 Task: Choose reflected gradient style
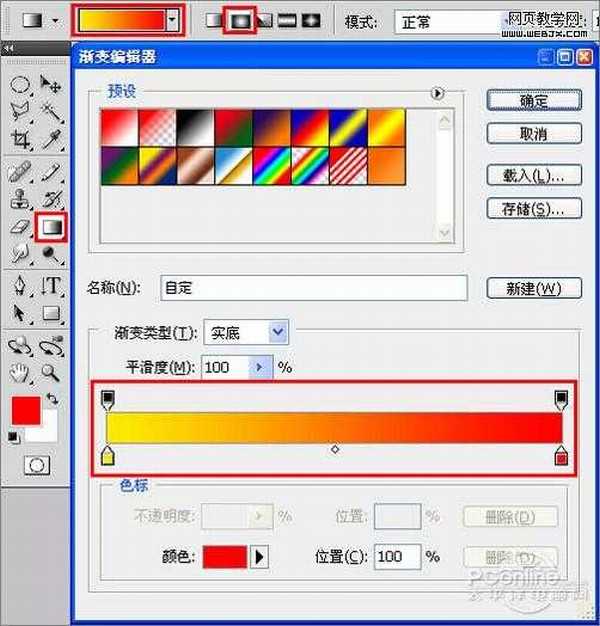(x=287, y=20)
